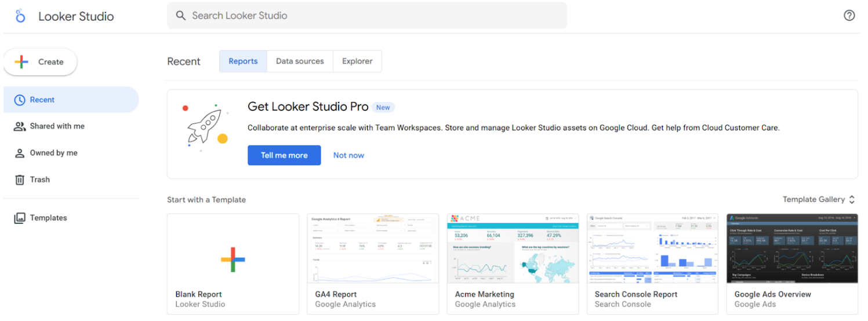Click Looker Studio subtitle under Blank Report
This screenshot has width=868, height=321.
coord(200,304)
